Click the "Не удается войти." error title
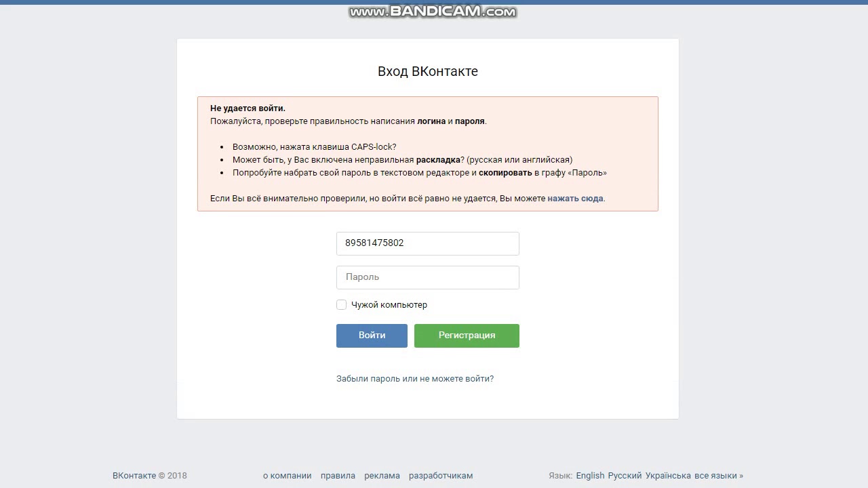The image size is (868, 488). [x=248, y=108]
